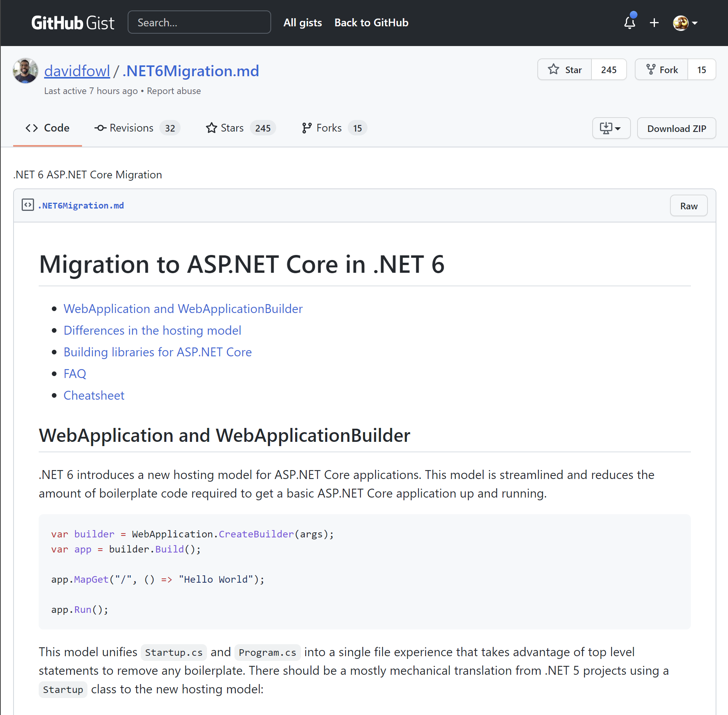Screen dimensions: 728x715
Task: Click the CreateBuilder(args) code line
Action: (x=192, y=534)
